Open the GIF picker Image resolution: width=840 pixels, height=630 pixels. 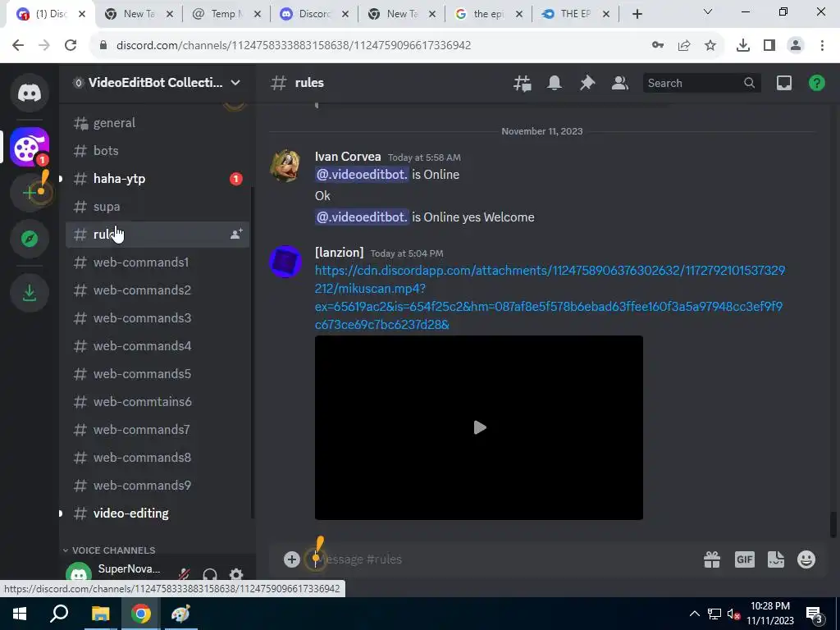click(x=744, y=559)
